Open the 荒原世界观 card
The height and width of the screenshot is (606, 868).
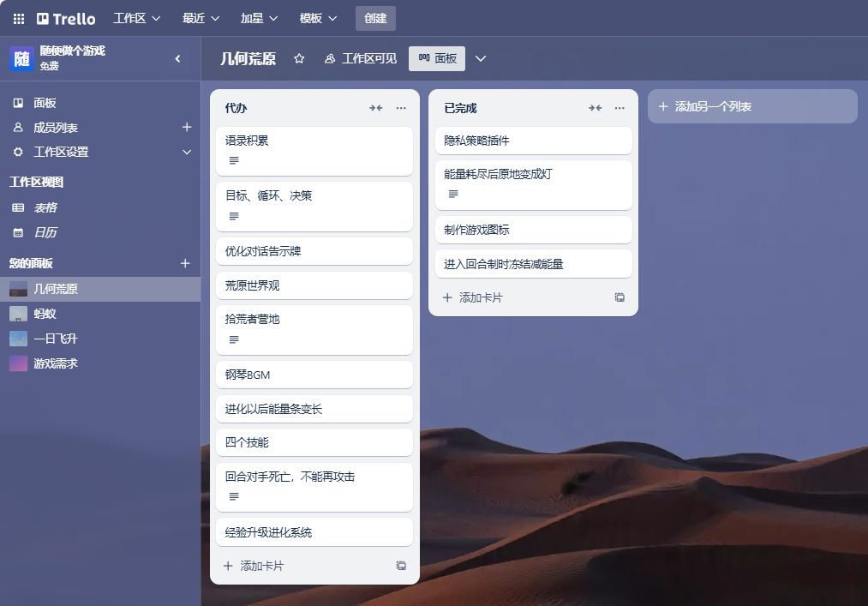click(314, 285)
